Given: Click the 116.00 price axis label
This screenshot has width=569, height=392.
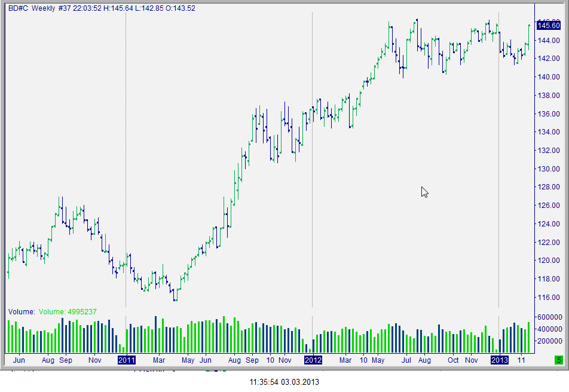Looking at the screenshot, I should tap(549, 297).
